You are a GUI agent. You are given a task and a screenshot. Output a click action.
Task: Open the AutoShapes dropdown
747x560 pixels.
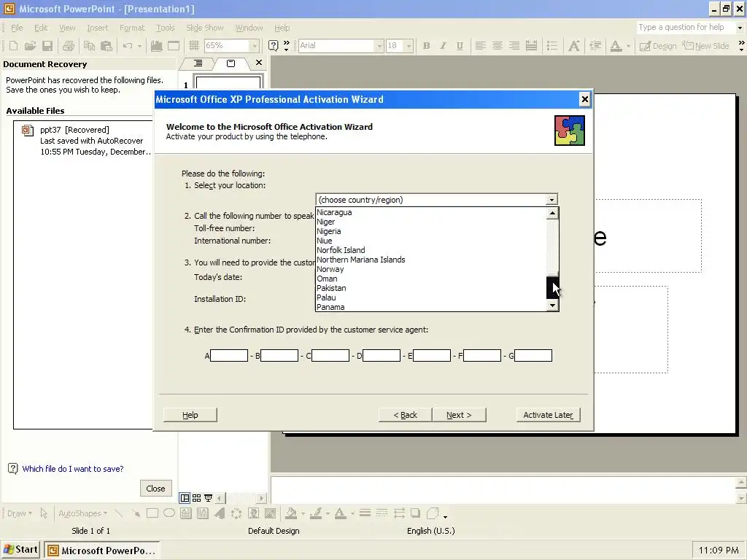point(82,513)
